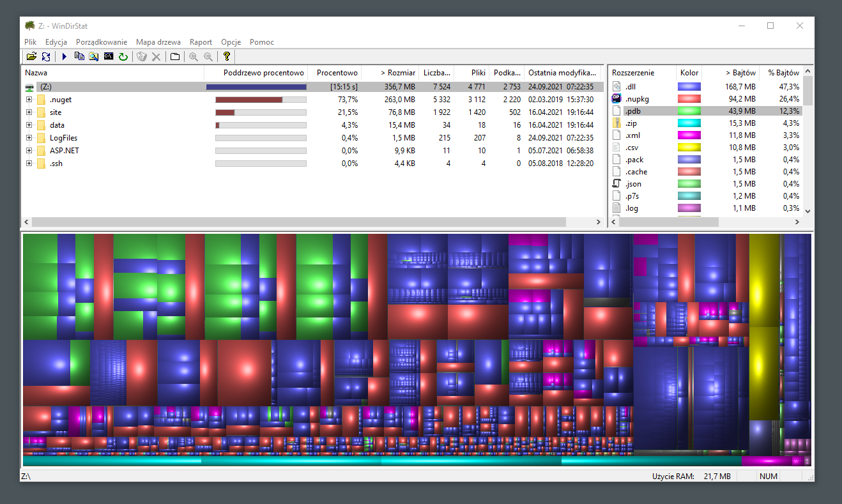Click the text file icon next to .log

pyautogui.click(x=616, y=208)
